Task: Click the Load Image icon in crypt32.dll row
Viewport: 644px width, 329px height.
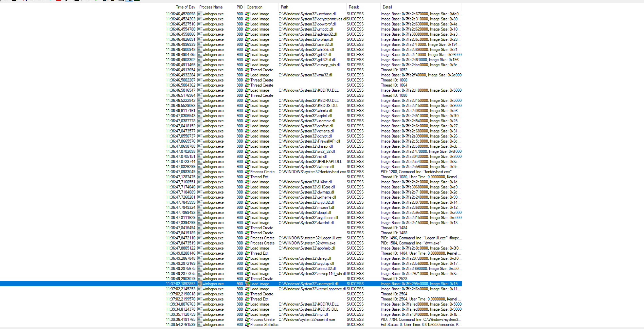Action: pyautogui.click(x=247, y=202)
